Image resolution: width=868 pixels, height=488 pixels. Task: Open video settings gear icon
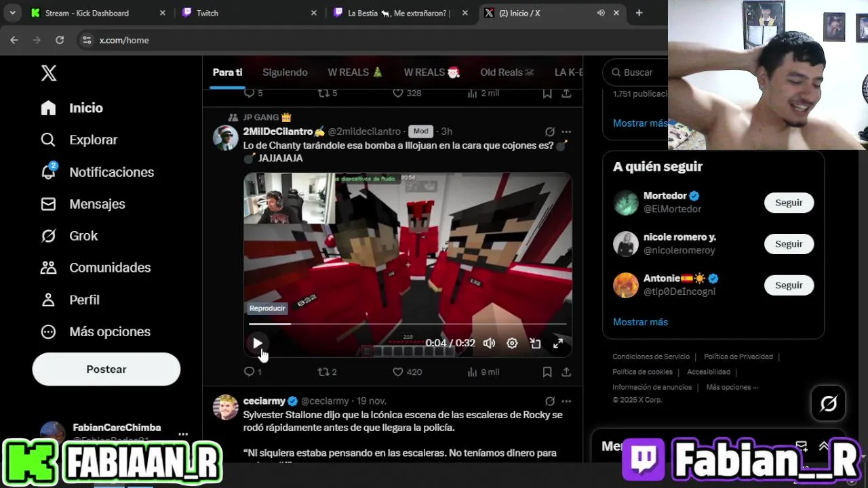[x=512, y=344]
